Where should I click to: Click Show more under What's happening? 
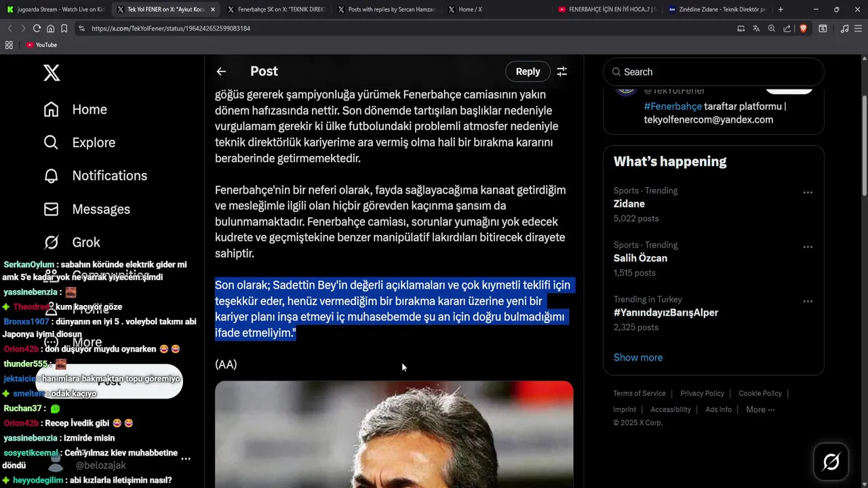(638, 357)
